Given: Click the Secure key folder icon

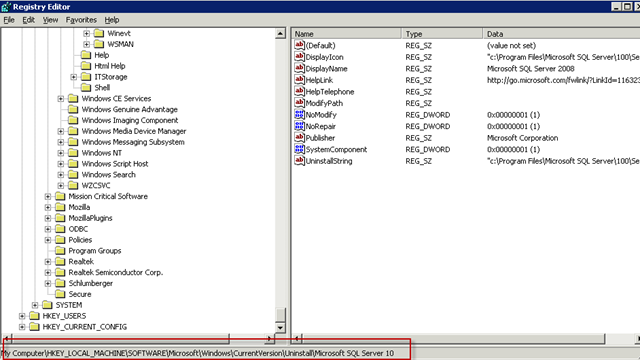Looking at the screenshot, I should (x=60, y=294).
